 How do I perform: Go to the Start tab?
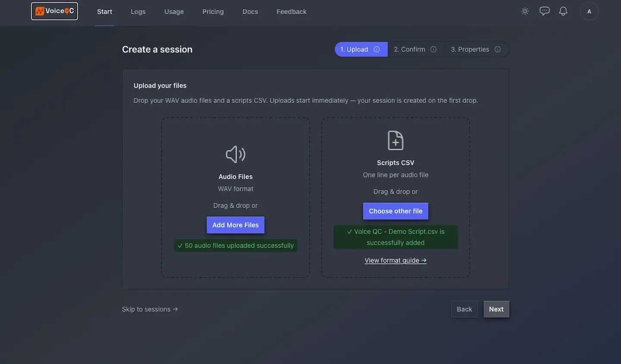point(104,12)
